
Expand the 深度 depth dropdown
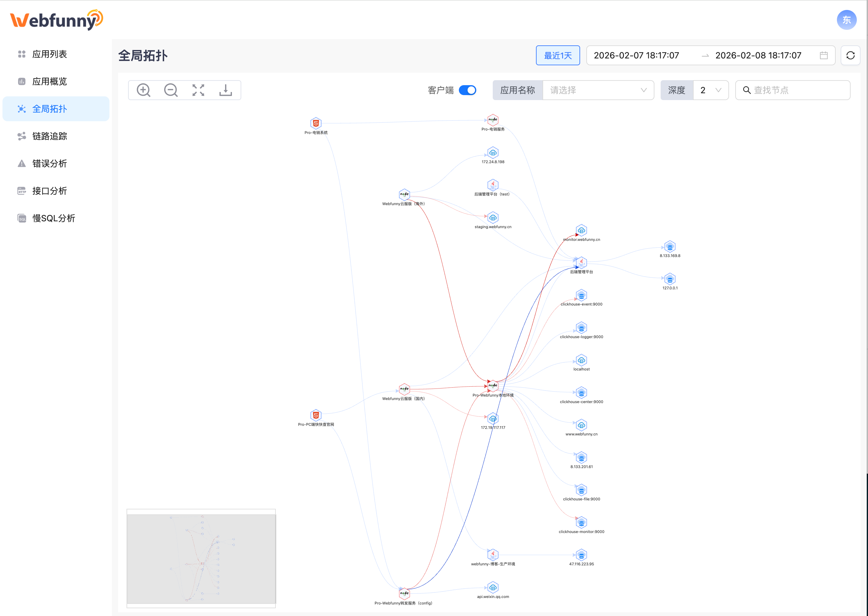[x=710, y=90]
